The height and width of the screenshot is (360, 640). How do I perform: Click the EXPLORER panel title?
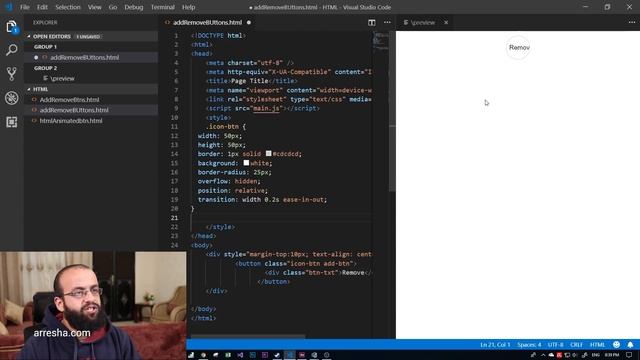[45, 22]
